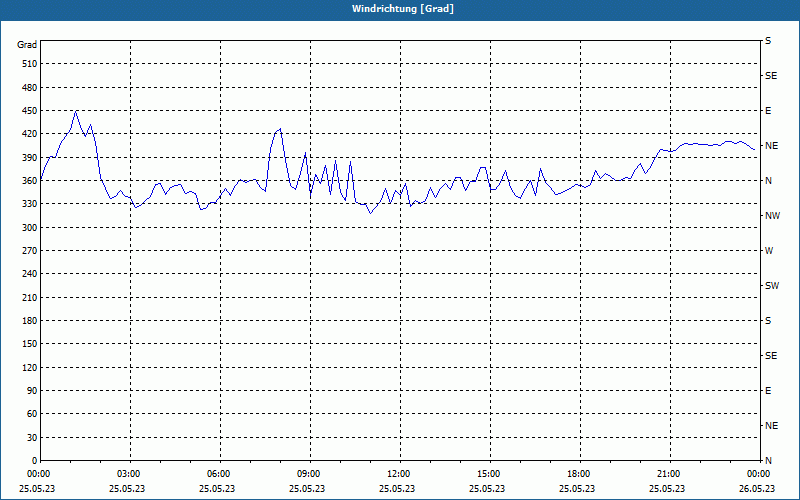Viewport: 800px width, 500px height.
Task: Select the 00:00 label above 26.05.23
Action: pyautogui.click(x=759, y=474)
